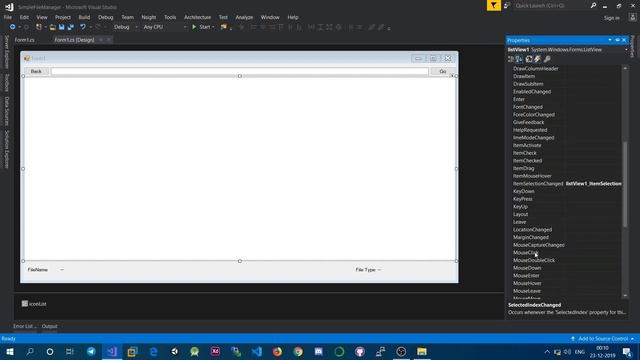Viewport: 640px width, 360px height.
Task: Switch to the Form1.cs tab
Action: pos(24,40)
